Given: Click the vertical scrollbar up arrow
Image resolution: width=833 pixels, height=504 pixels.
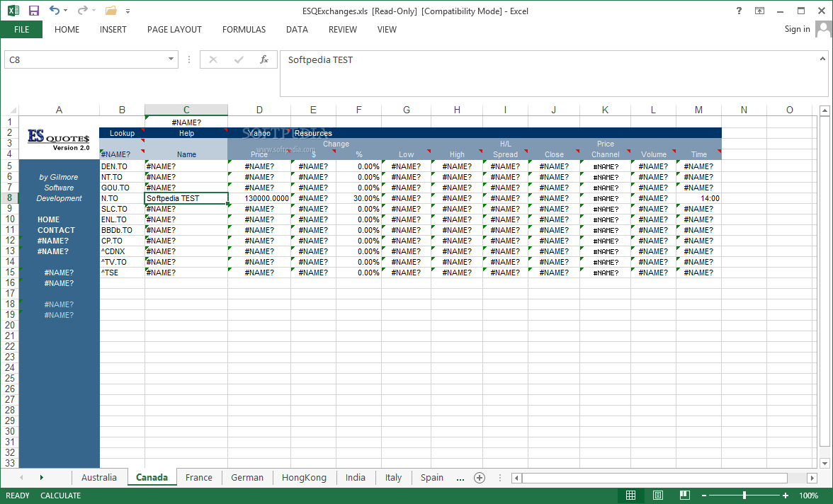Looking at the screenshot, I should [x=824, y=110].
